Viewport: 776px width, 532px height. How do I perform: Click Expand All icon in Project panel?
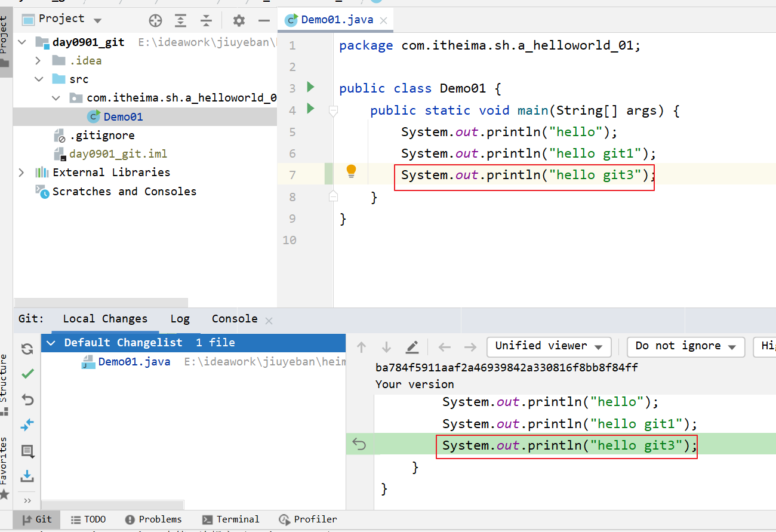click(x=180, y=21)
